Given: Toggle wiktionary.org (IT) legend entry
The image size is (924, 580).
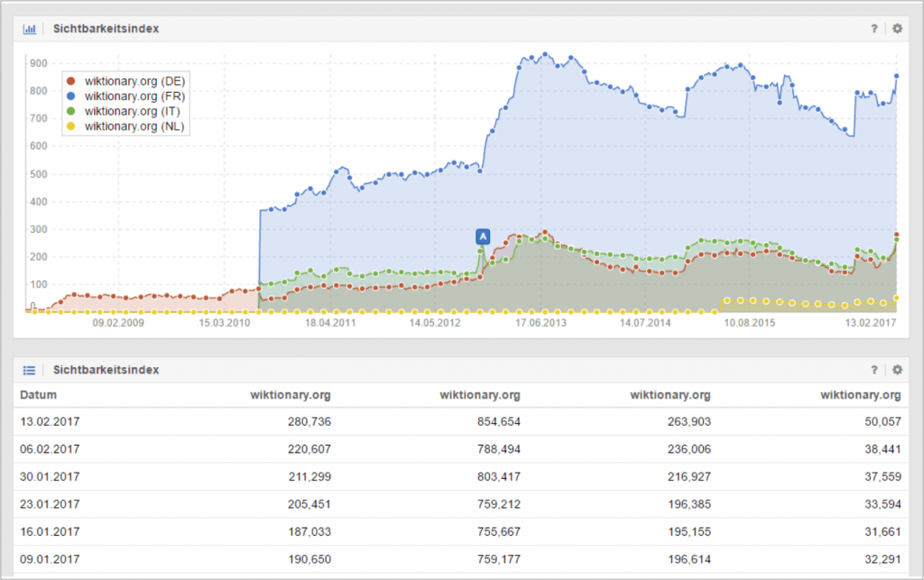Looking at the screenshot, I should [124, 111].
